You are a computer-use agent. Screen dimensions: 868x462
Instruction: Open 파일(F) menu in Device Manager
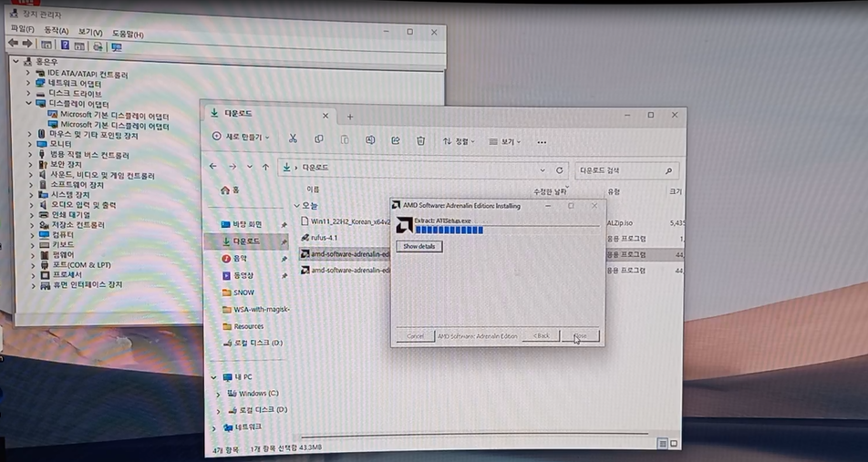[x=22, y=29]
